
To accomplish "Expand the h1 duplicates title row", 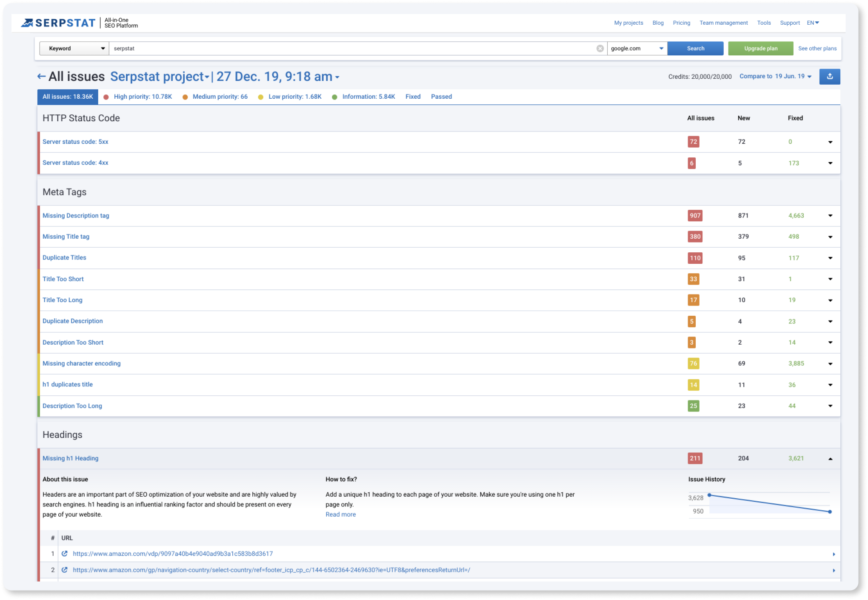I will click(830, 385).
